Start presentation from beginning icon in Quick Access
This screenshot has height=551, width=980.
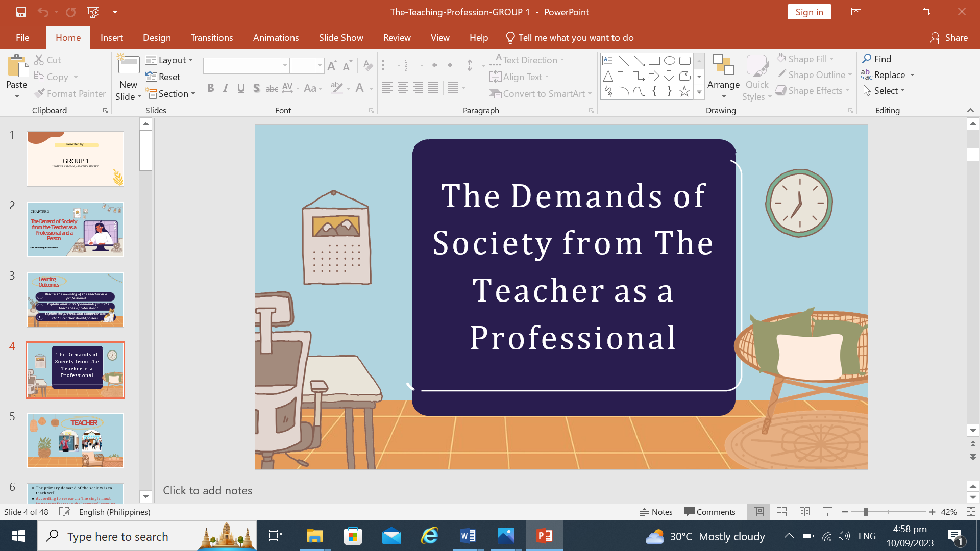click(x=93, y=12)
